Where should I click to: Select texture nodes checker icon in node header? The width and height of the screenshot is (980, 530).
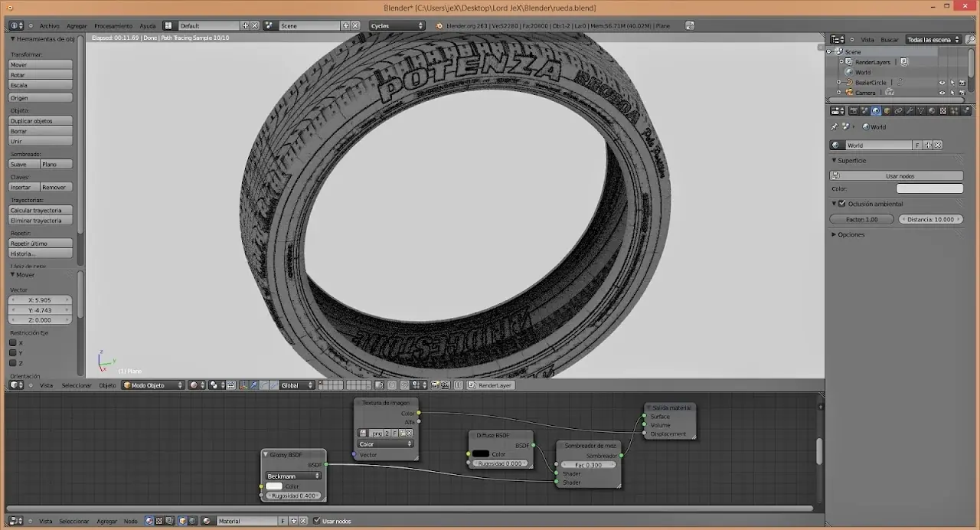(159, 521)
